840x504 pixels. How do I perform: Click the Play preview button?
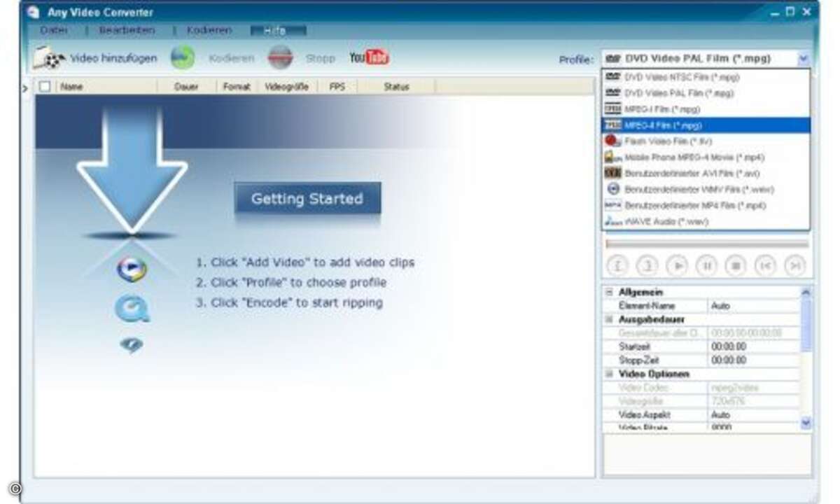point(677,266)
